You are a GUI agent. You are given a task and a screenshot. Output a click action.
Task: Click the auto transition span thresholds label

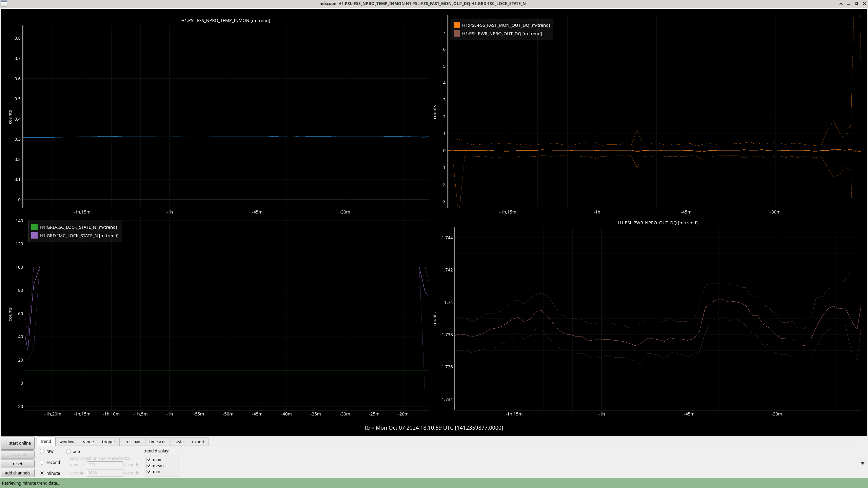click(x=100, y=459)
